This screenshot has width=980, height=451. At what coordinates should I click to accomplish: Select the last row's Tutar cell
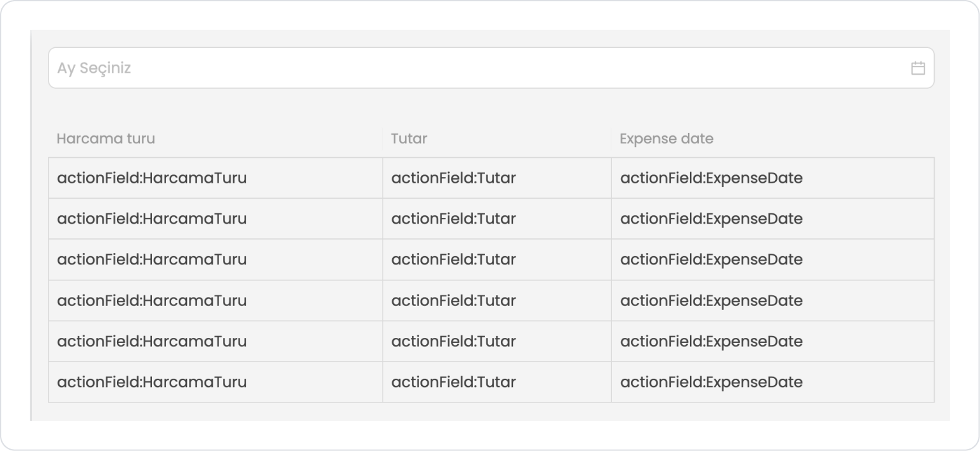pos(454,383)
